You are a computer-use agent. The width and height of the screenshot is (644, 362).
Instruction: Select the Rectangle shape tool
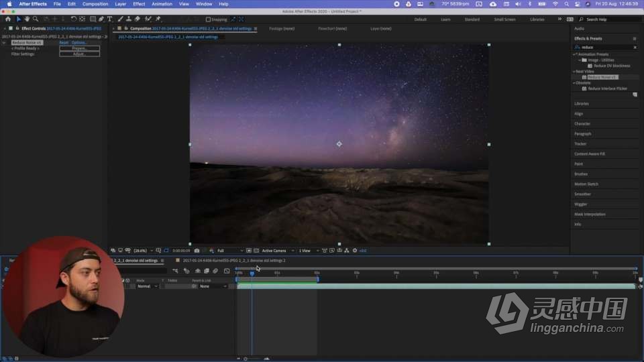pos(93,19)
